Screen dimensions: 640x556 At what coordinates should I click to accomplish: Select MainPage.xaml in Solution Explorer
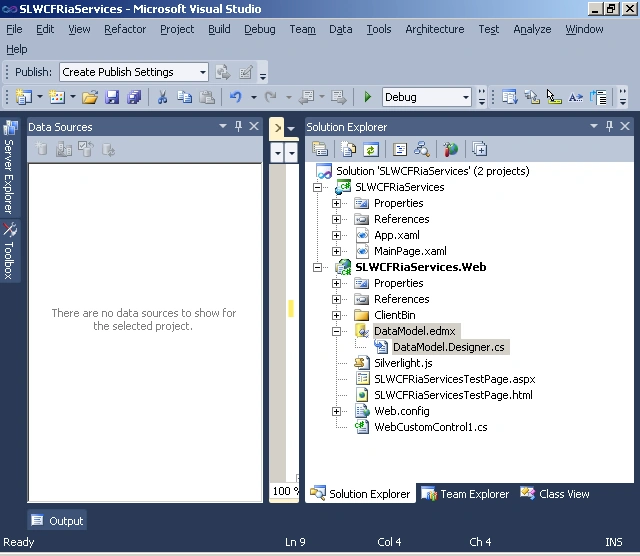tap(410, 251)
